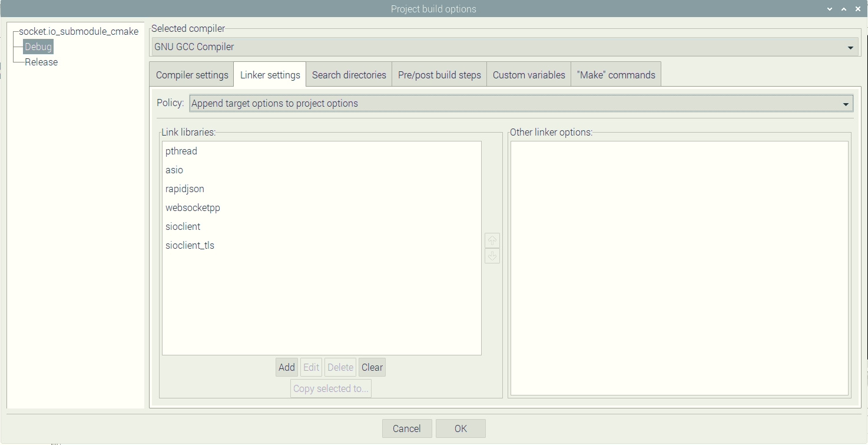Select rapidjson library entry
This screenshot has height=445, width=868.
click(x=322, y=189)
